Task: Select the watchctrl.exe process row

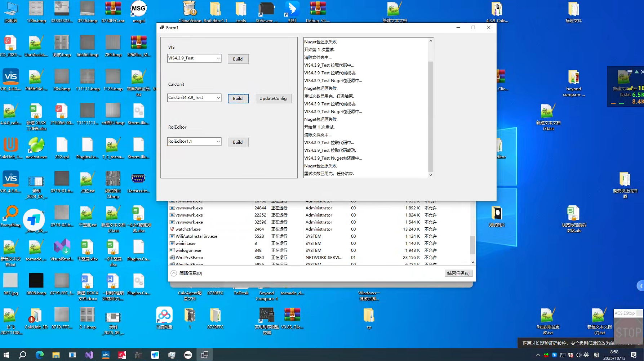Action: pos(188,229)
